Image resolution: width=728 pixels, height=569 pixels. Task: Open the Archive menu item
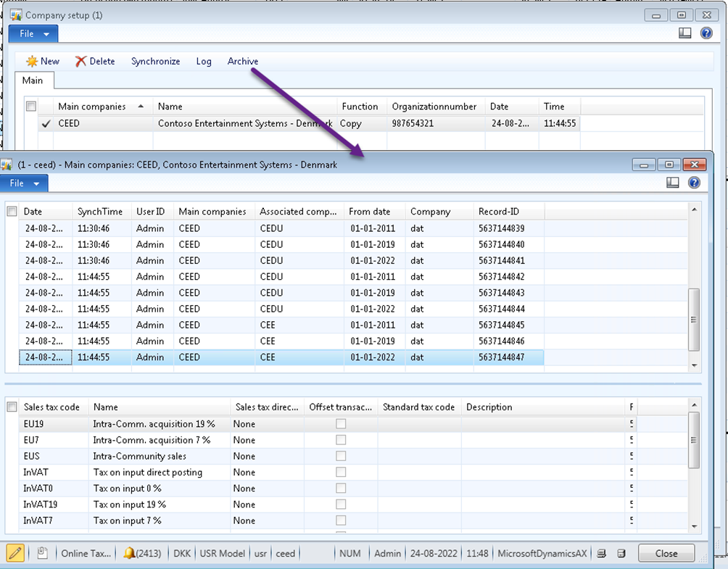click(x=243, y=62)
